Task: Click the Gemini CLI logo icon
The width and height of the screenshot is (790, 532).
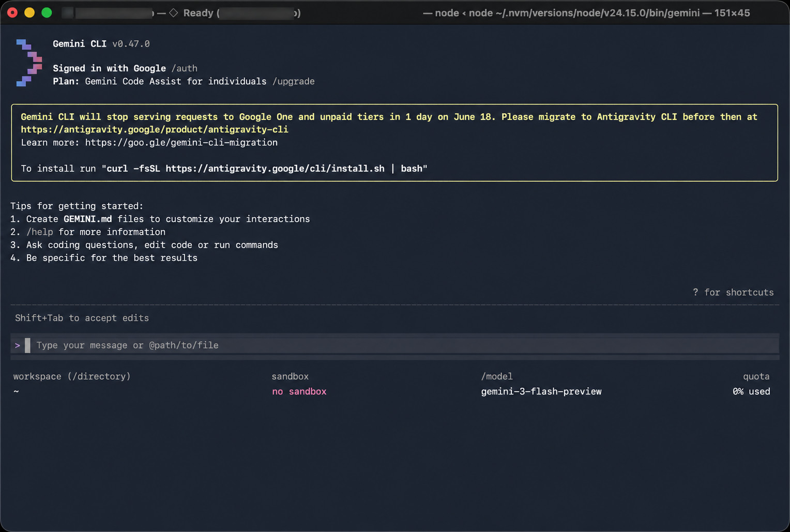Action: click(x=29, y=63)
